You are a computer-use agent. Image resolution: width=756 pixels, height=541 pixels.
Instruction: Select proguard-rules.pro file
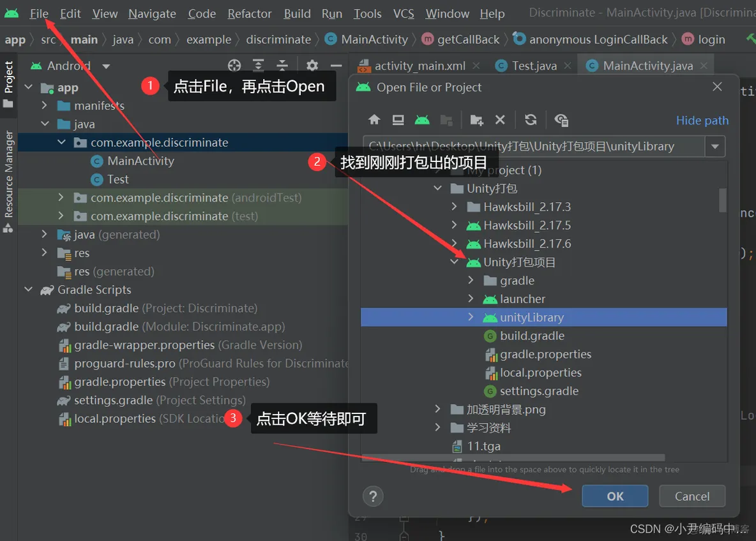[x=202, y=363]
